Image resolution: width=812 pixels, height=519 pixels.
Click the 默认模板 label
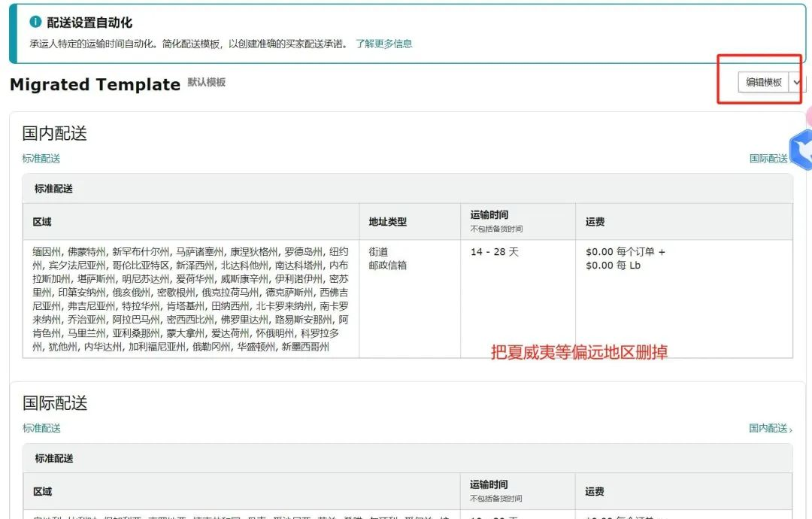tap(206, 82)
